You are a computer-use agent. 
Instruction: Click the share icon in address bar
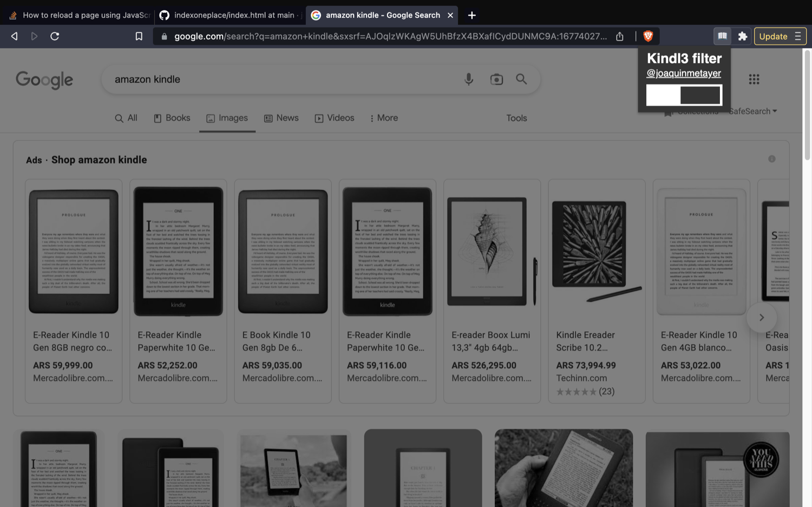pos(620,36)
